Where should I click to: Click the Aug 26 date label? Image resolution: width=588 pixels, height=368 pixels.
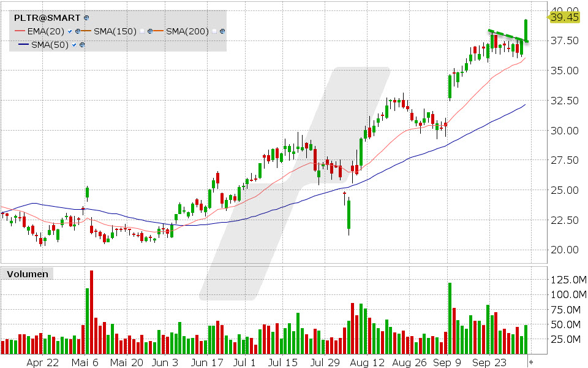(x=410, y=362)
